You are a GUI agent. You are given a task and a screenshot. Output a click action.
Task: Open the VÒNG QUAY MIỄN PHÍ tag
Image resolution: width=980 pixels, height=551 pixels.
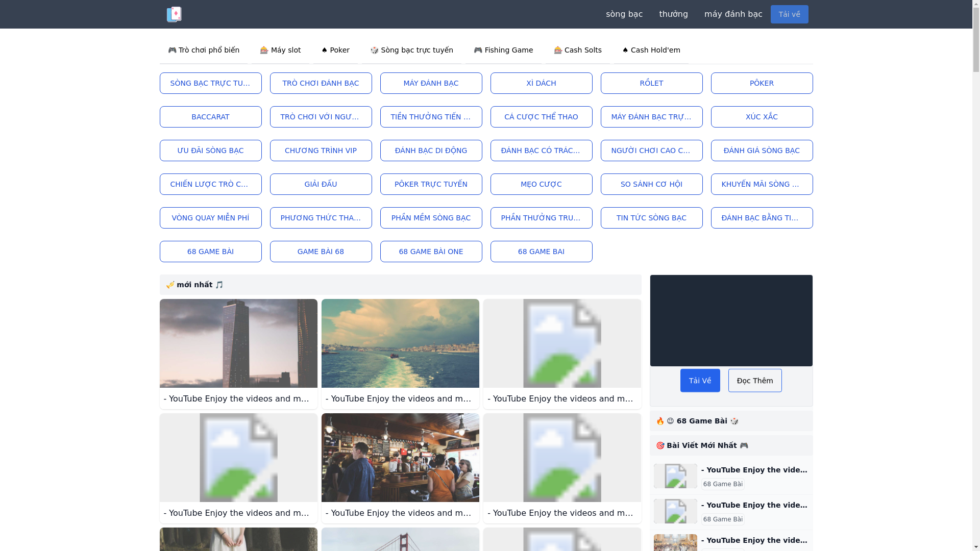point(210,218)
